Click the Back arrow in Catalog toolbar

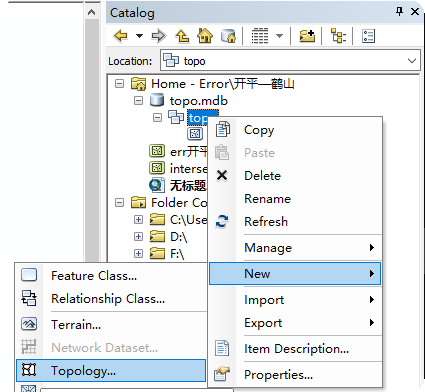pos(121,36)
